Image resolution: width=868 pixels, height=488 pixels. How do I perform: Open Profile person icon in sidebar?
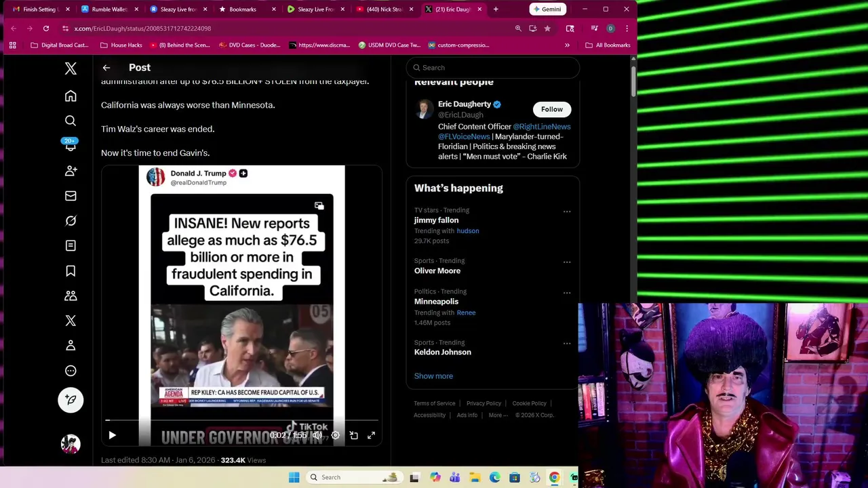coord(71,346)
